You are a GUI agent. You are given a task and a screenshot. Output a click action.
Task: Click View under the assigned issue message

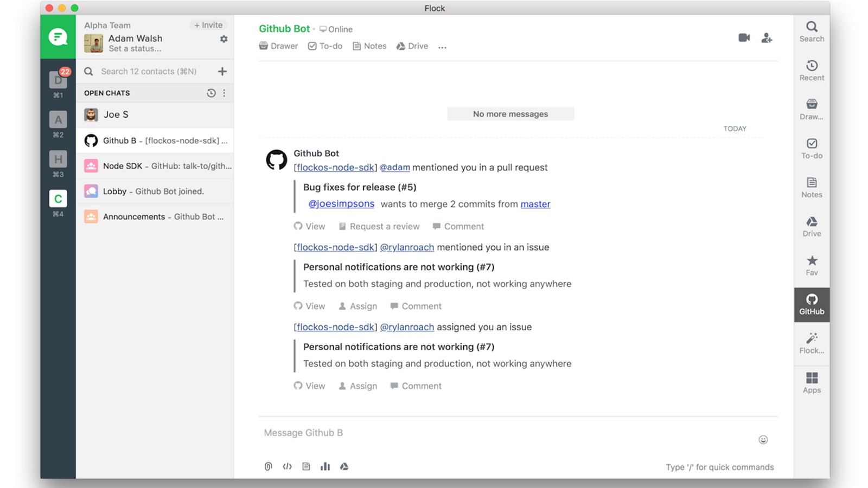tap(309, 386)
